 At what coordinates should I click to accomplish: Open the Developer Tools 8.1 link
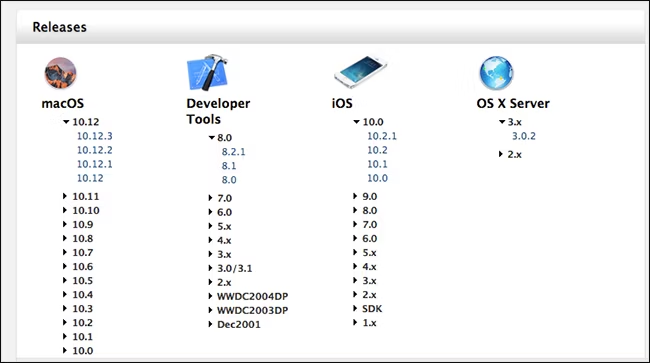click(x=229, y=166)
